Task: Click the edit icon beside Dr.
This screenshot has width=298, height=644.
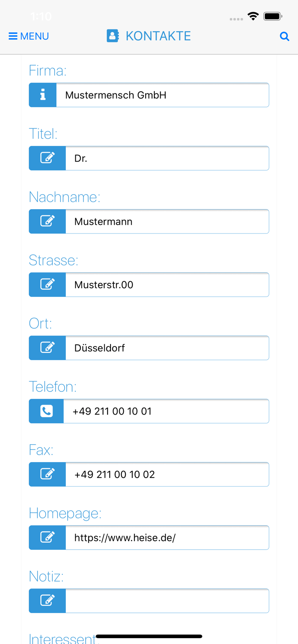Action: pyautogui.click(x=47, y=158)
